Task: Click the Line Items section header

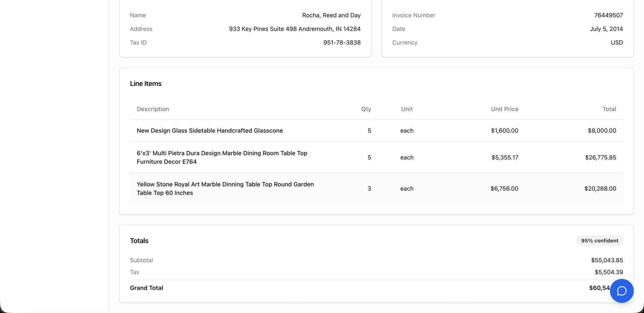Action: pyautogui.click(x=146, y=83)
